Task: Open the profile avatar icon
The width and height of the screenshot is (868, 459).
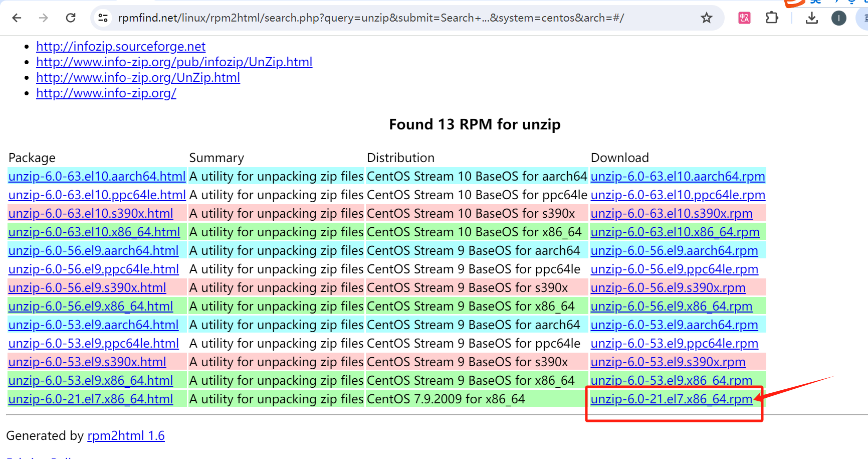Action: point(839,18)
